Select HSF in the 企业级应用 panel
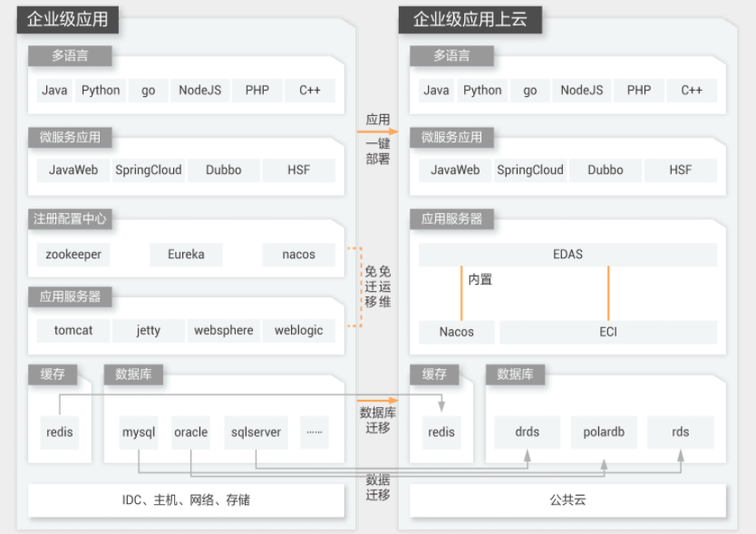This screenshot has width=756, height=534. pyautogui.click(x=299, y=170)
